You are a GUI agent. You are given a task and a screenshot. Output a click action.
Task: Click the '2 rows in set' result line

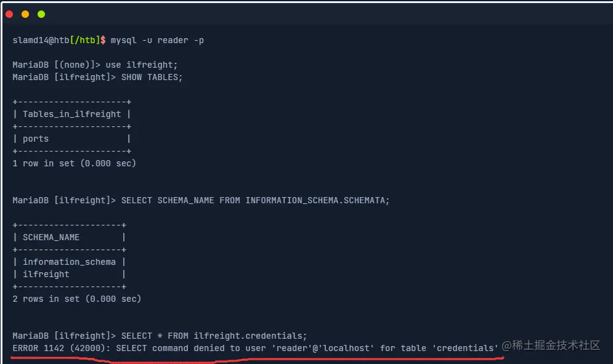tap(76, 299)
